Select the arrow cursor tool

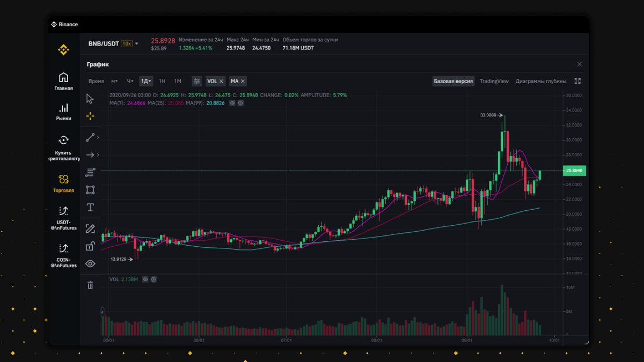click(x=90, y=98)
